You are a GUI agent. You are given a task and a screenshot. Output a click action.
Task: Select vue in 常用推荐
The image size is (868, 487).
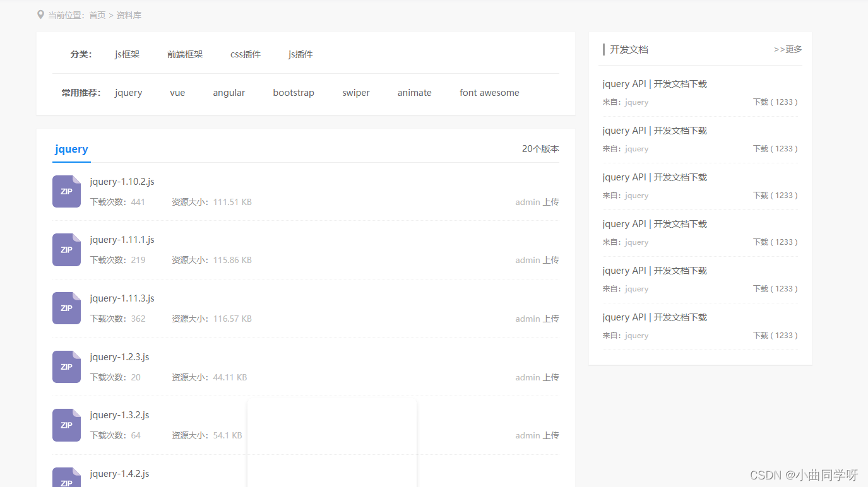(x=177, y=93)
